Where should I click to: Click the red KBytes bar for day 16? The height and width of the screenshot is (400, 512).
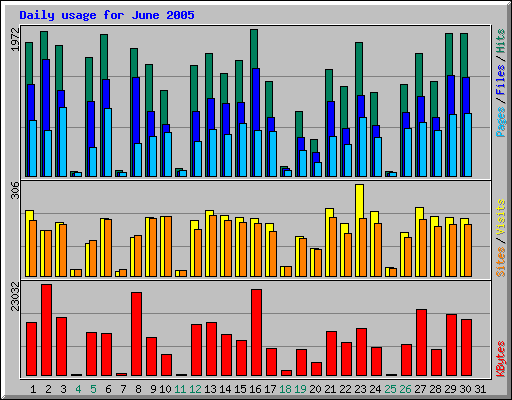[x=257, y=333]
